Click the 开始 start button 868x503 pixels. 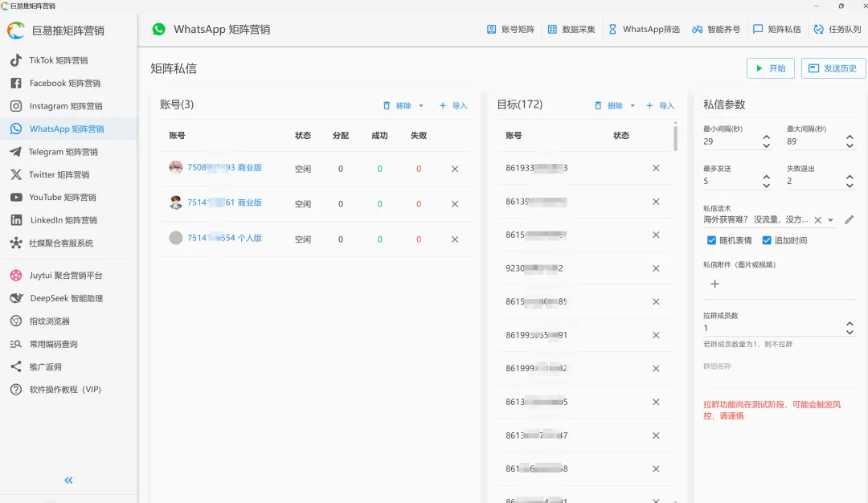pyautogui.click(x=771, y=68)
